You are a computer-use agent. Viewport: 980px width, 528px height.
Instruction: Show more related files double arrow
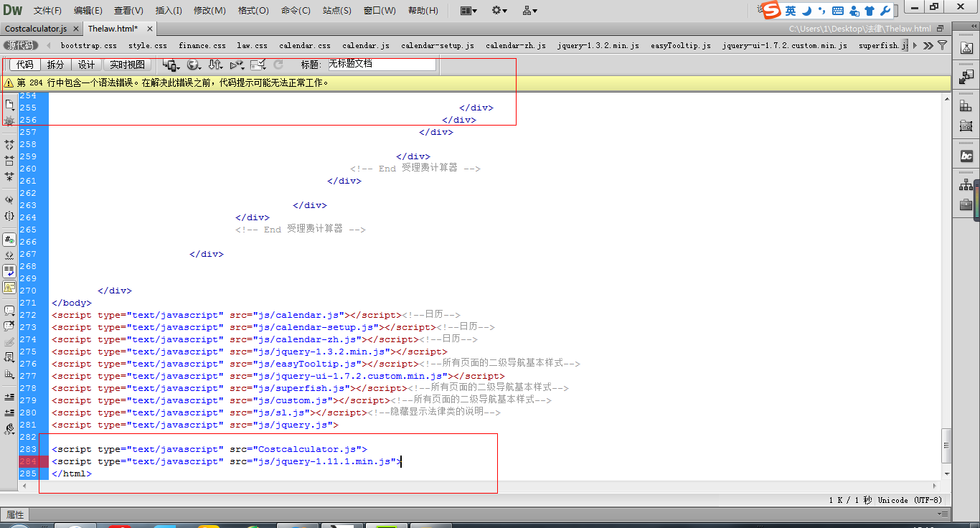928,45
